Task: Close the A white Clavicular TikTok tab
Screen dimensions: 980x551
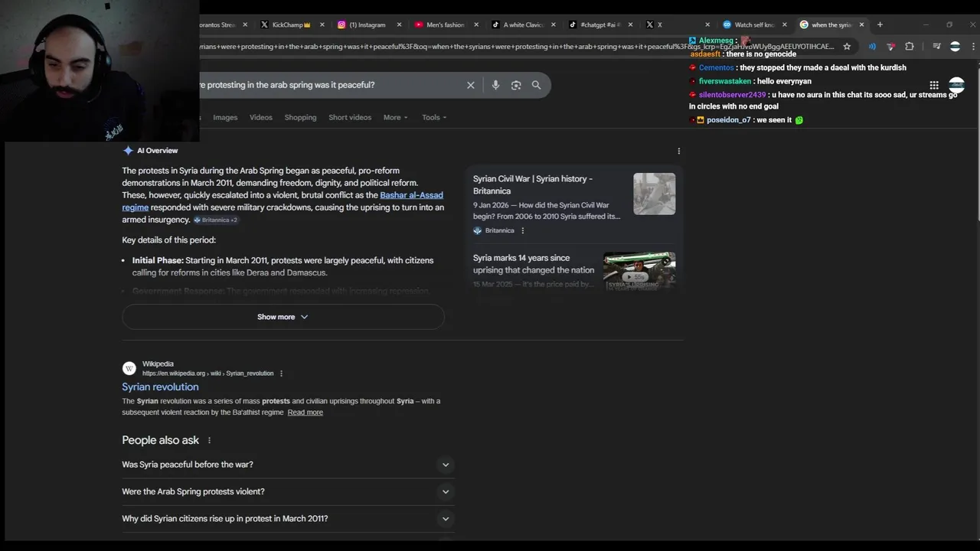Action: [554, 24]
